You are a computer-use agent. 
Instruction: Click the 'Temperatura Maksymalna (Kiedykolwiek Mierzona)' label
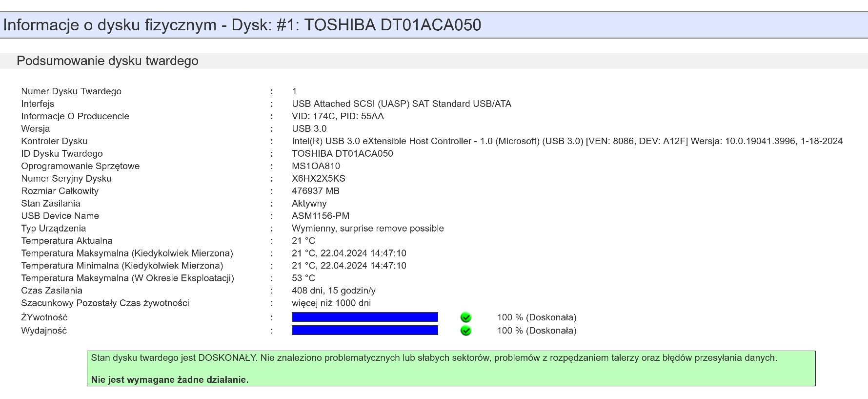(127, 253)
